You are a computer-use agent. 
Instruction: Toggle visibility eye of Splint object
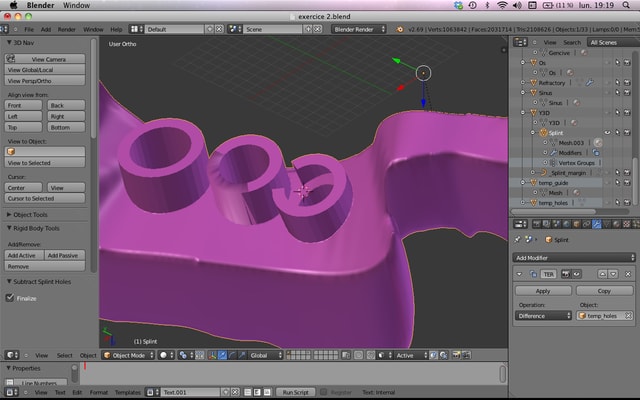click(x=608, y=132)
